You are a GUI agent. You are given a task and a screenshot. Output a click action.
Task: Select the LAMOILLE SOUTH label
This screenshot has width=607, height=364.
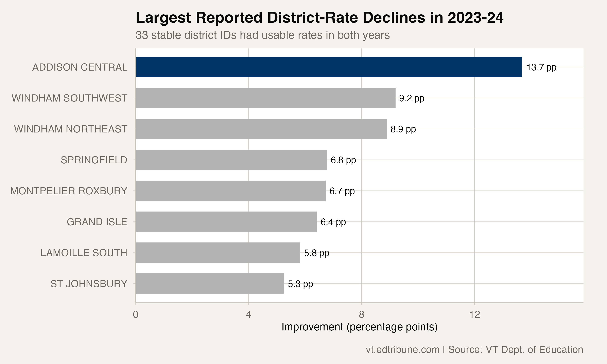(x=84, y=253)
